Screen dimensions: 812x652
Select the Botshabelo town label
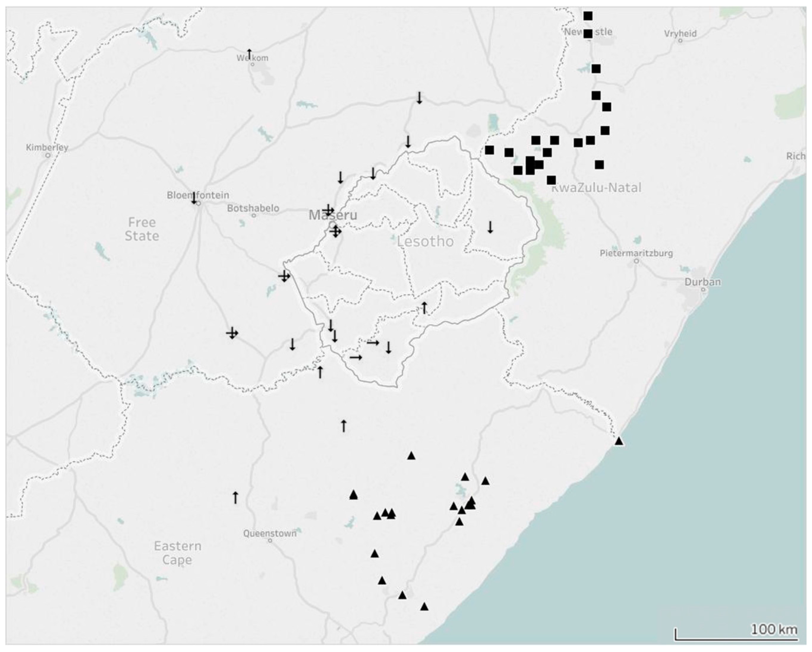tap(253, 208)
